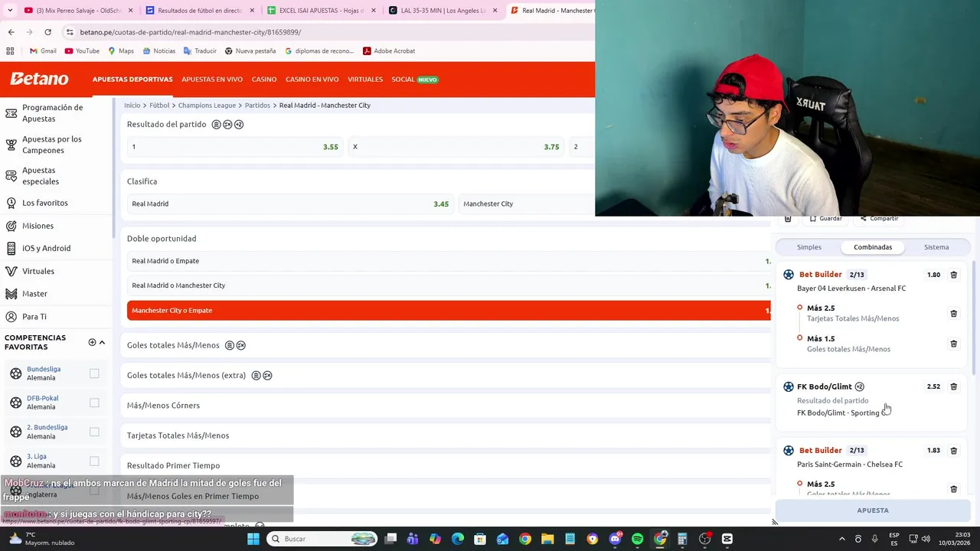Click the Guardar bet slip button
The width and height of the screenshot is (980, 551).
tap(825, 219)
